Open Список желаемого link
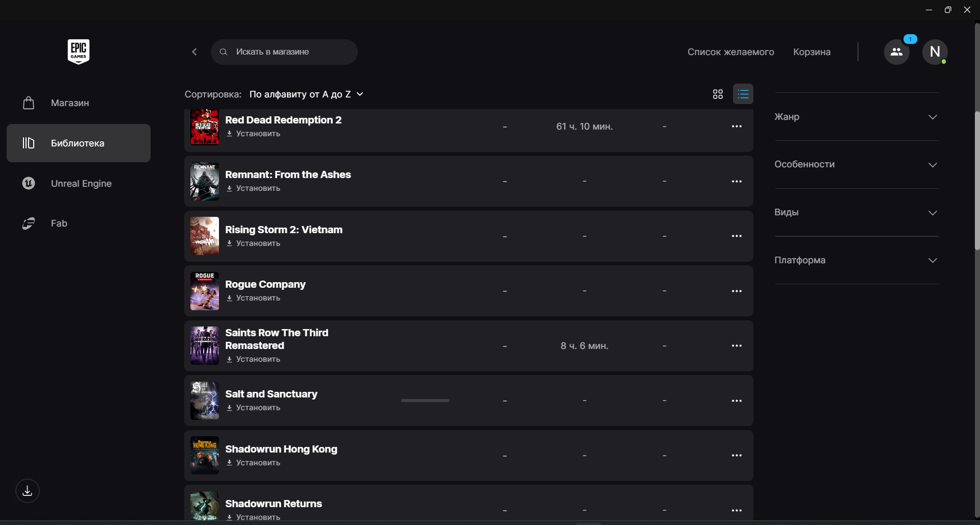 pos(730,52)
